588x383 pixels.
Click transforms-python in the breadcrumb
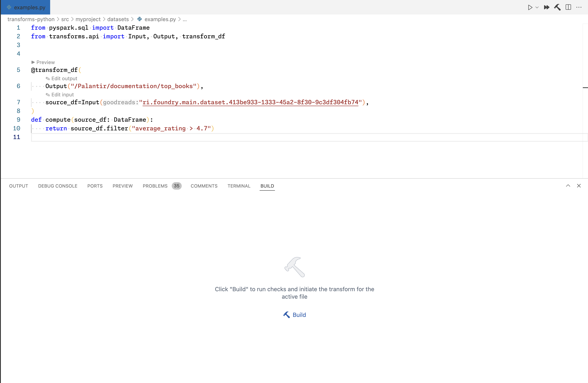pyautogui.click(x=31, y=19)
